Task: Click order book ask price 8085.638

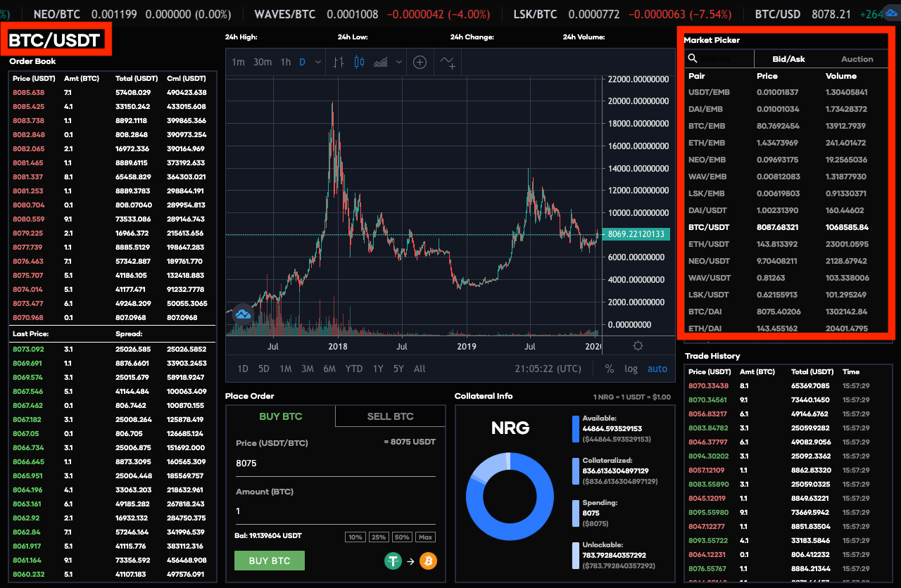Action: pos(28,92)
